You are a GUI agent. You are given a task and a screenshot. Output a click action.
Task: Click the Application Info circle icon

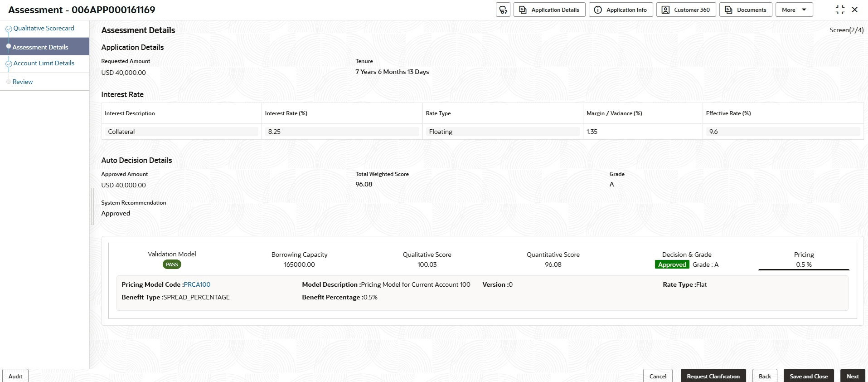click(x=598, y=10)
